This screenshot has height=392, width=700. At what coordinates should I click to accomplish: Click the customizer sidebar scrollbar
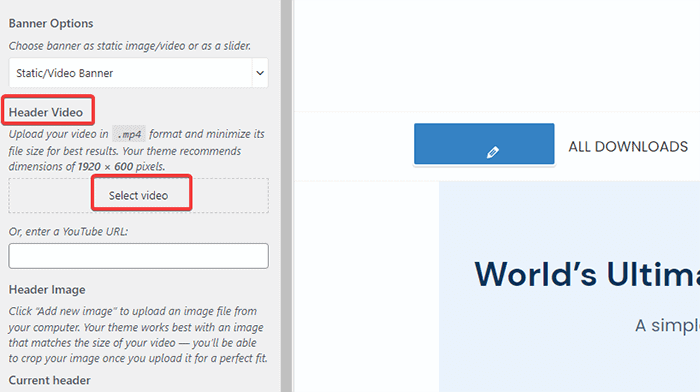(287, 196)
